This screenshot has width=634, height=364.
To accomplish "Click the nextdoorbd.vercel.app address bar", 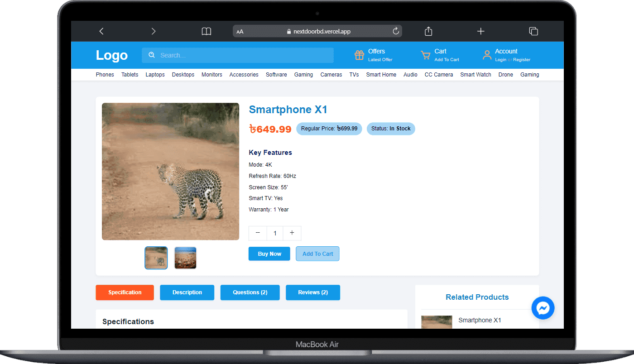I will click(x=317, y=31).
